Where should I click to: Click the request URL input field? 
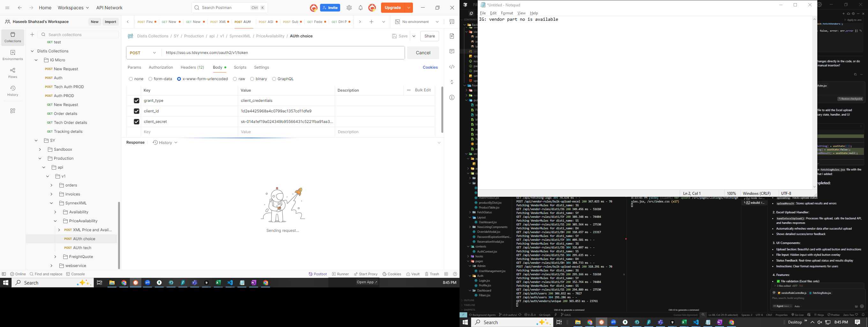click(283, 53)
